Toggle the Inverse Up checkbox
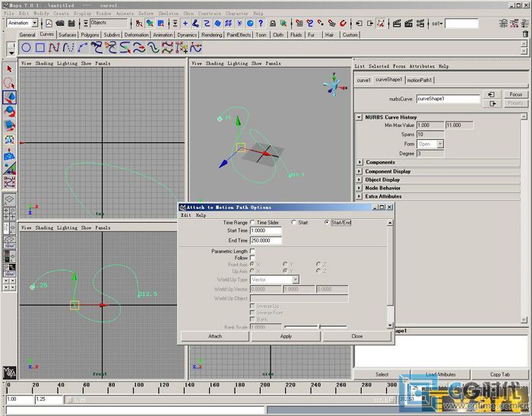This screenshot has height=416, width=532. tap(252, 306)
